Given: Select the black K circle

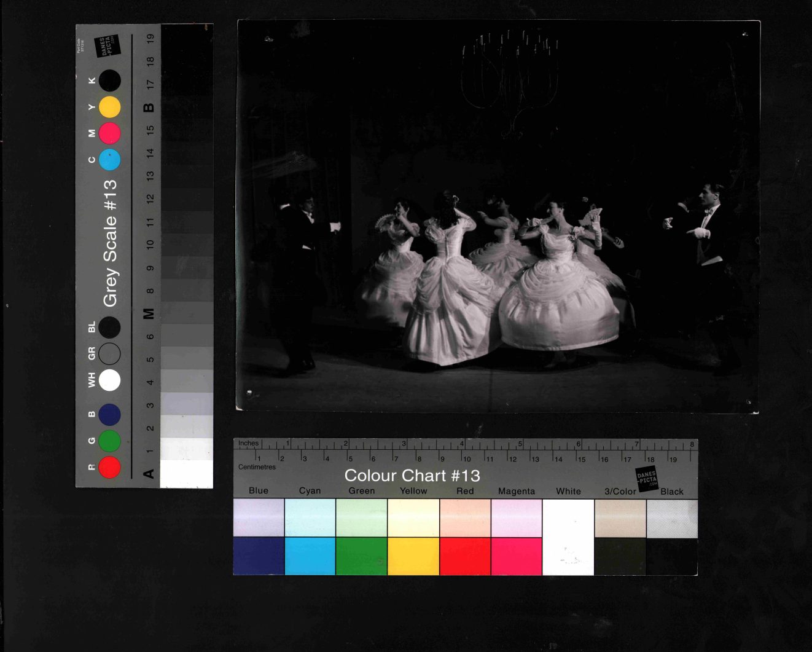Looking at the screenshot, I should 109,81.
